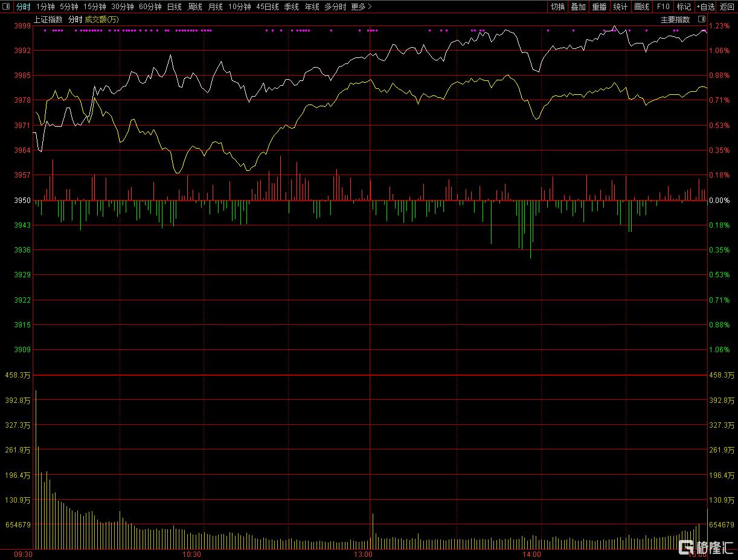738x560 pixels.
Task: Open the 5分钟 chart period
Action: tap(69, 7)
